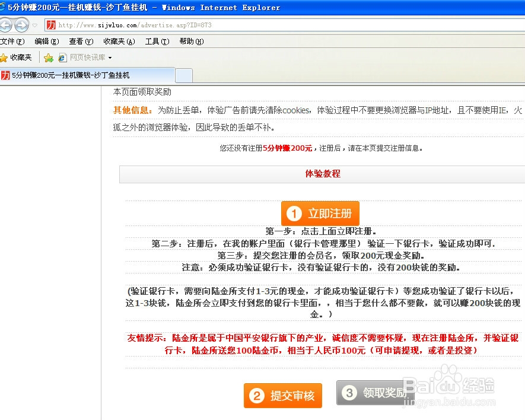Click the tab's red favicon icon
Image resolution: width=525 pixels, height=420 pixels.
coord(5,75)
